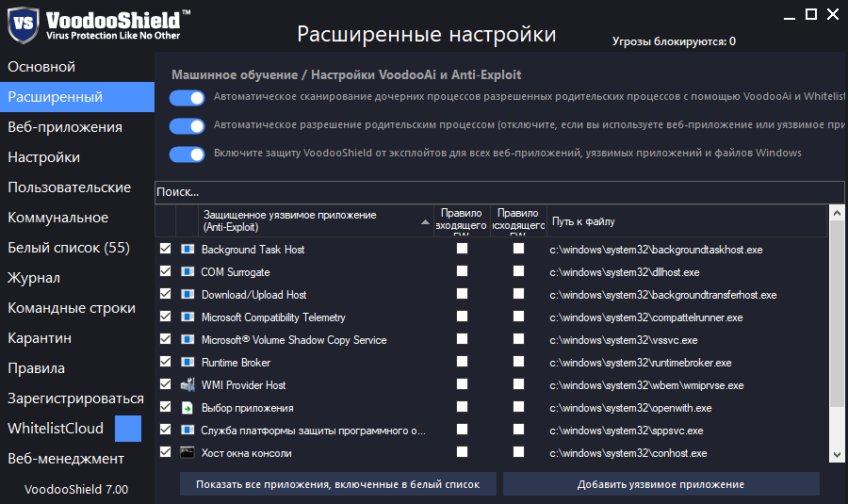This screenshot has width=848, height=504.
Task: Click path c:\windows\system32\sppsvc.exe
Action: click(627, 431)
